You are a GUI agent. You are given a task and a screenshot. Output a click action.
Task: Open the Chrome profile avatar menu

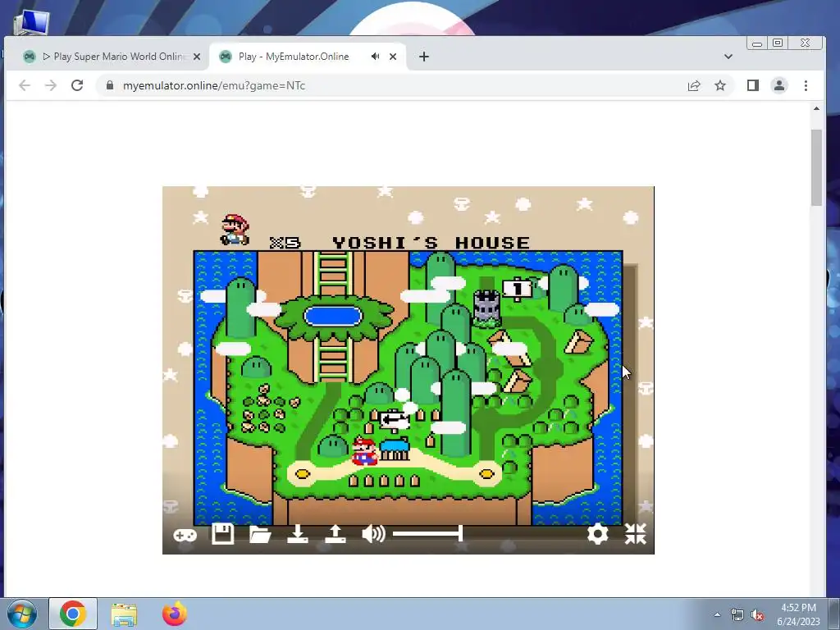pos(779,85)
